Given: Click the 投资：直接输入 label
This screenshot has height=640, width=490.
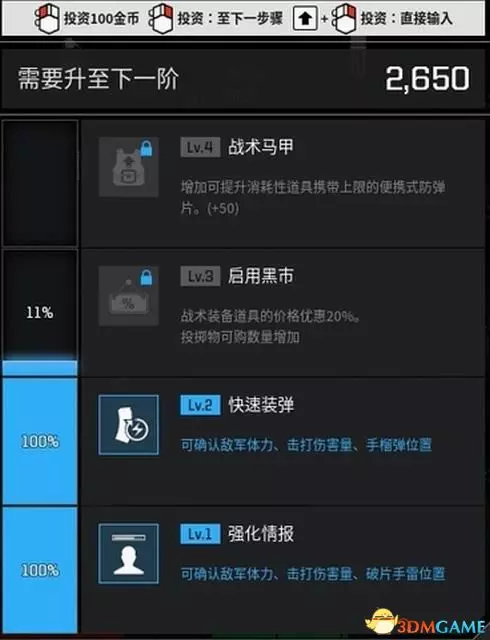Looking at the screenshot, I should pos(406,18).
